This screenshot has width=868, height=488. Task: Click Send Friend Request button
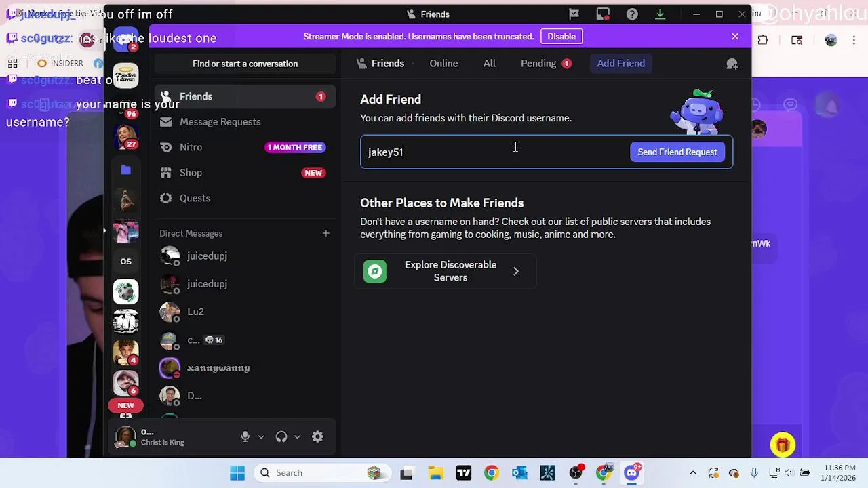pos(677,152)
